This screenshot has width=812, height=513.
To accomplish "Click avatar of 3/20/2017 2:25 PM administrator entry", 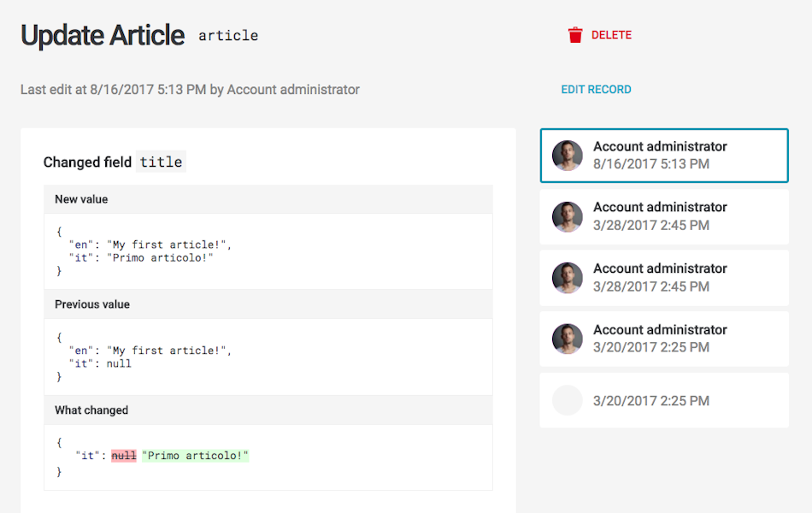I will [567, 339].
